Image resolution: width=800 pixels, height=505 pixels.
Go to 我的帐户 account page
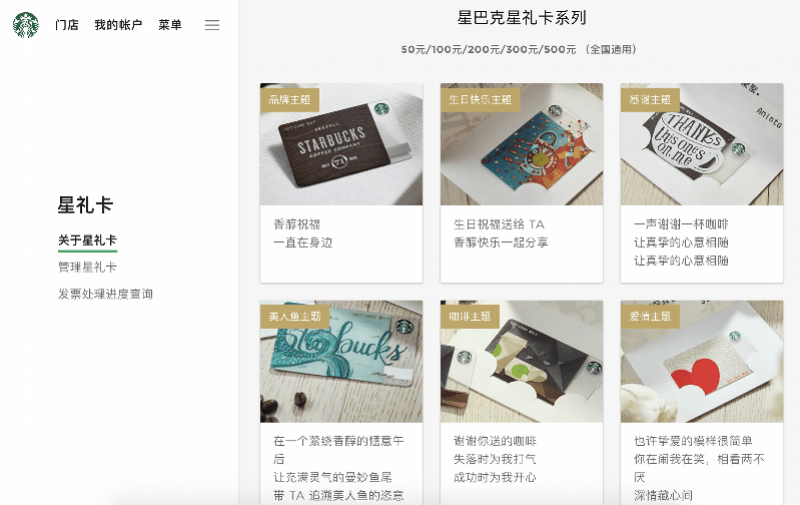click(x=118, y=25)
